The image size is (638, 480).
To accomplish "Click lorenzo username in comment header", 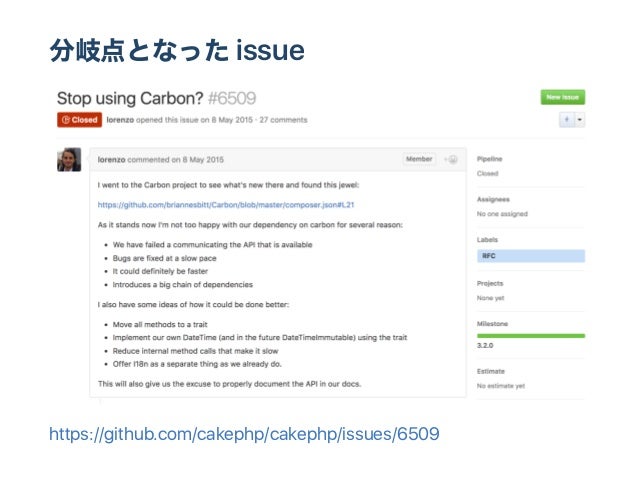I will 111,160.
